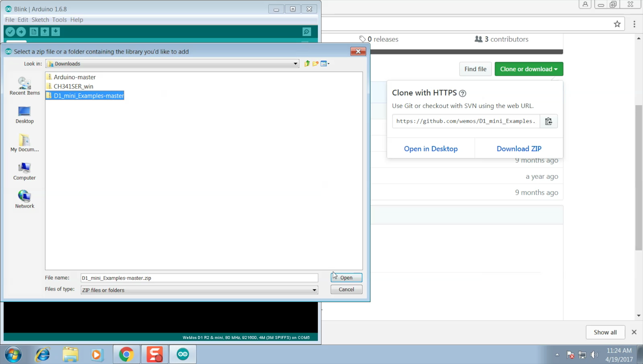Click the Arduino New sketch icon

click(33, 32)
